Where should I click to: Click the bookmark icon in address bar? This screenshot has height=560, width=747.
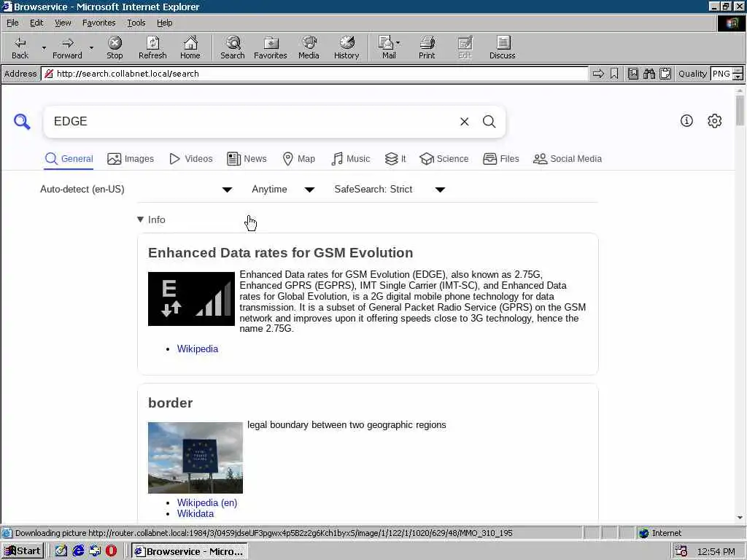(614, 74)
